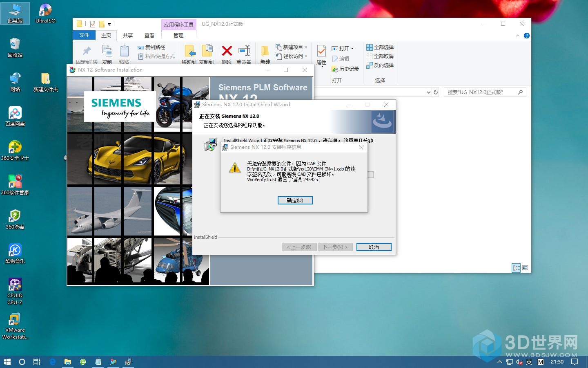Image resolution: width=588 pixels, height=368 pixels.
Task: Open 回收站 desktop icon
Action: [15, 48]
